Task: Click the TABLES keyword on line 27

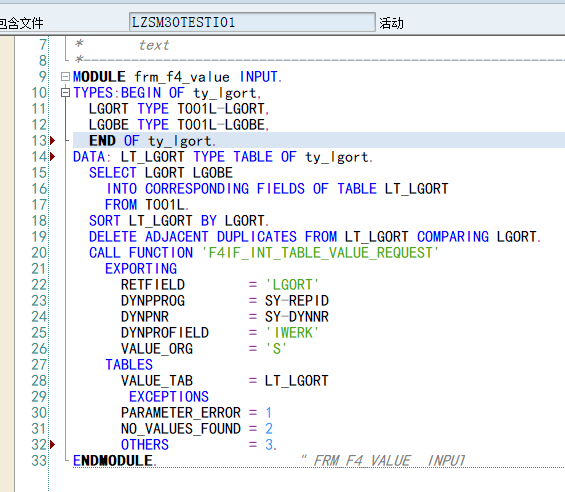Action: 129,365
